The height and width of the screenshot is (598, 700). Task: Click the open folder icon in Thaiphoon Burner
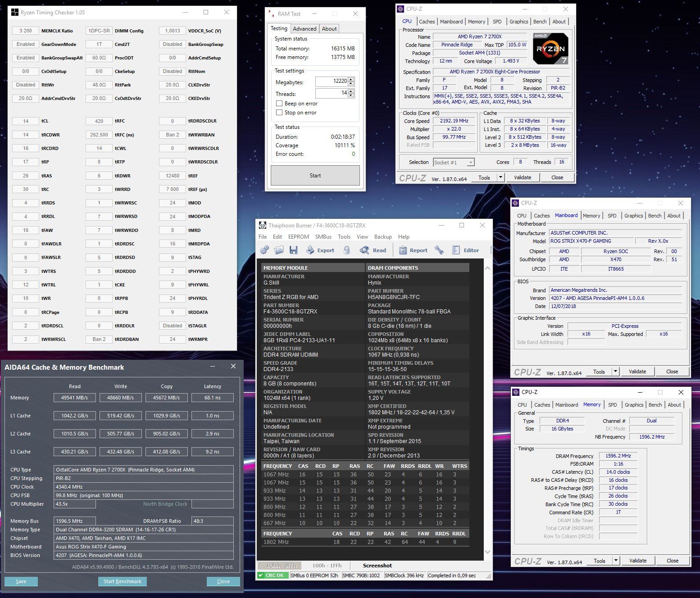pos(279,250)
